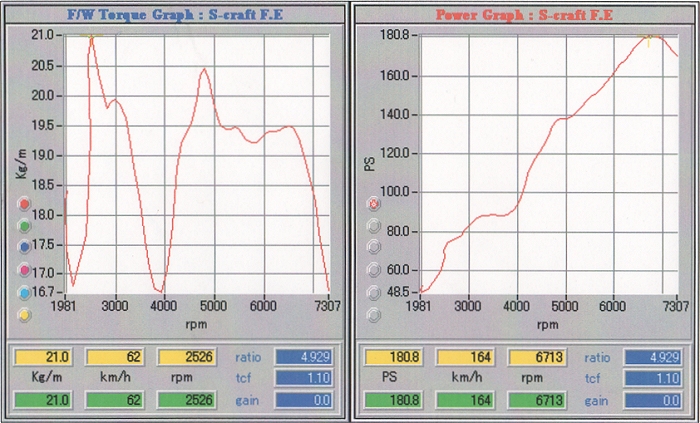Select the green trace button in Torque Graph

25,226
